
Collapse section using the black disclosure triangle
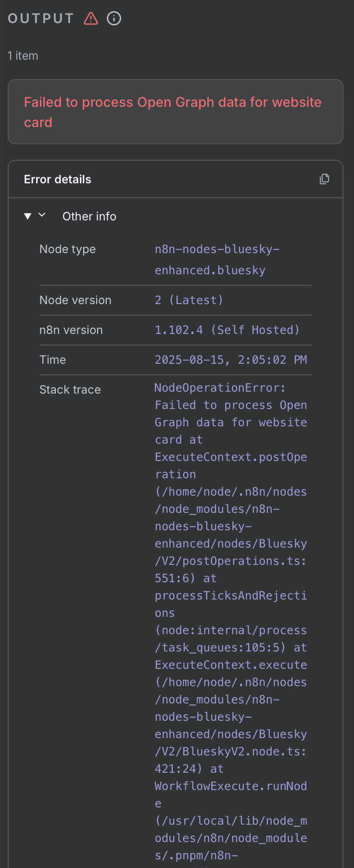click(x=28, y=216)
